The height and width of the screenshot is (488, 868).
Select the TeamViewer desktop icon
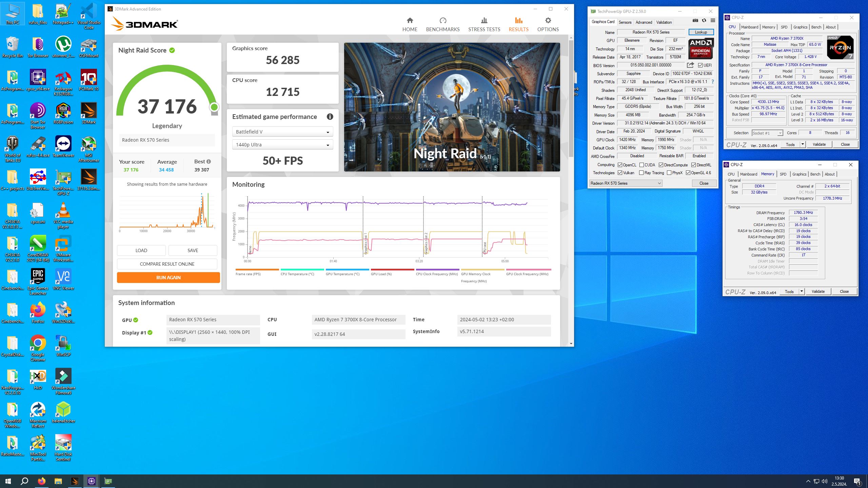click(63, 146)
